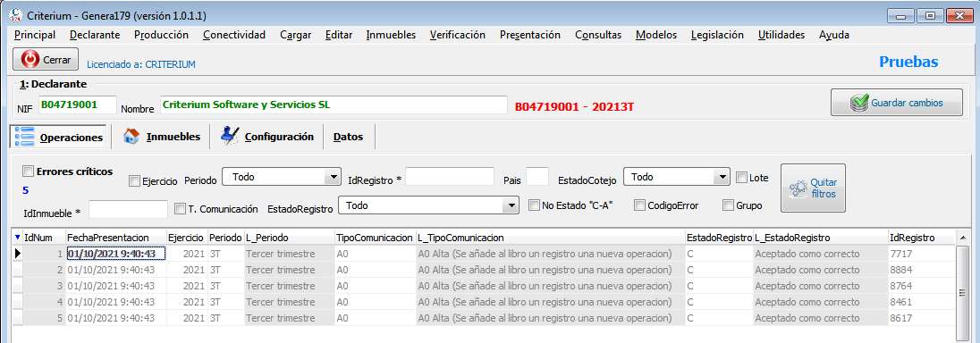Open the Consultas menu
The image size is (980, 343).
coord(598,35)
